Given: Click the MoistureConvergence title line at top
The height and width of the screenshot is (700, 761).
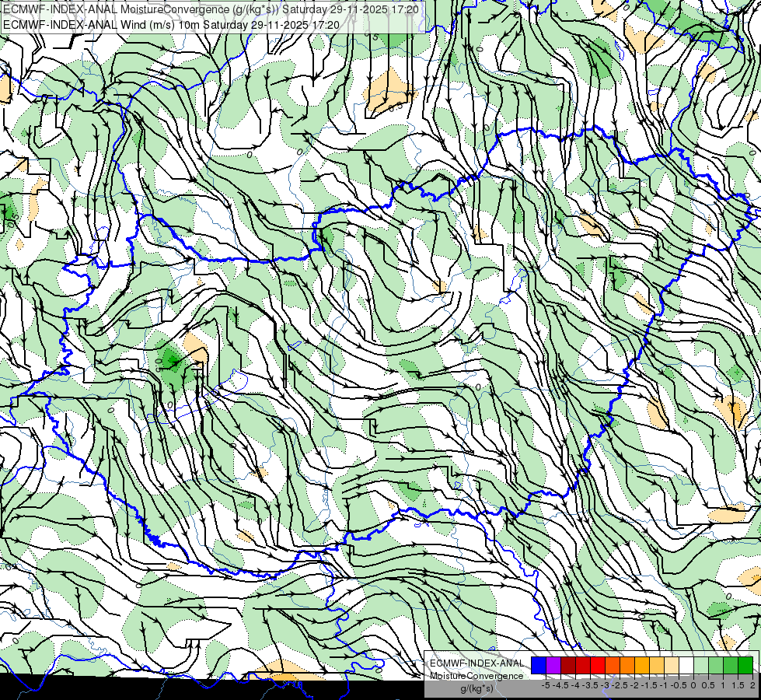Looking at the screenshot, I should tap(211, 9).
